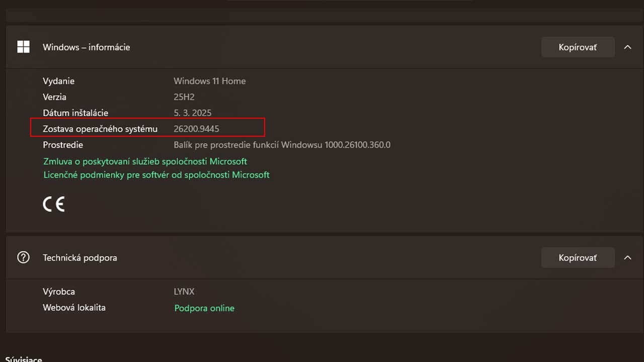
Task: Click the build number 26200.9445
Action: click(x=196, y=129)
